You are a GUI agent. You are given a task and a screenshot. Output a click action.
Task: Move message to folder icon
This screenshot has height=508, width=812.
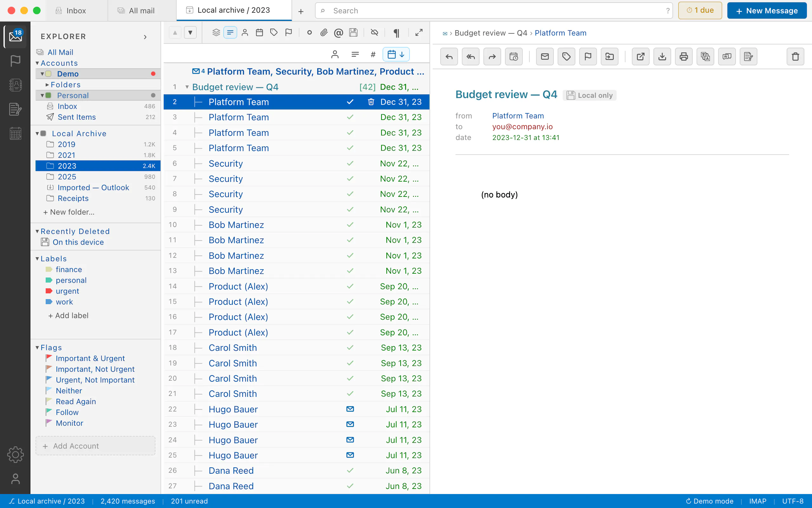pos(609,57)
